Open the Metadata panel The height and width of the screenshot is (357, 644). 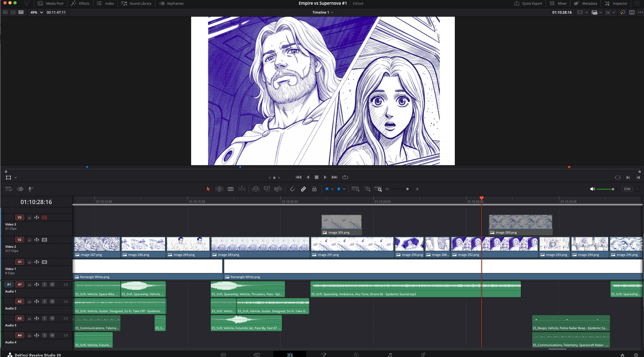click(x=586, y=3)
